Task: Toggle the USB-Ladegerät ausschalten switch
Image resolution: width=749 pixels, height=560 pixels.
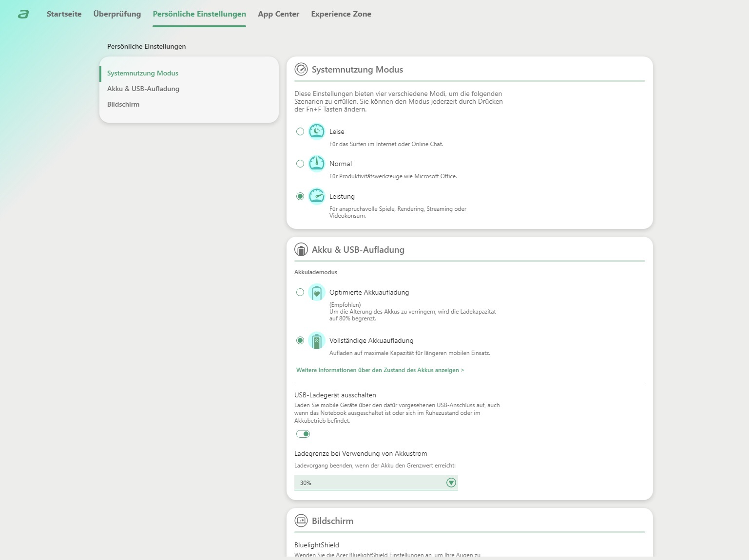Action: (303, 434)
